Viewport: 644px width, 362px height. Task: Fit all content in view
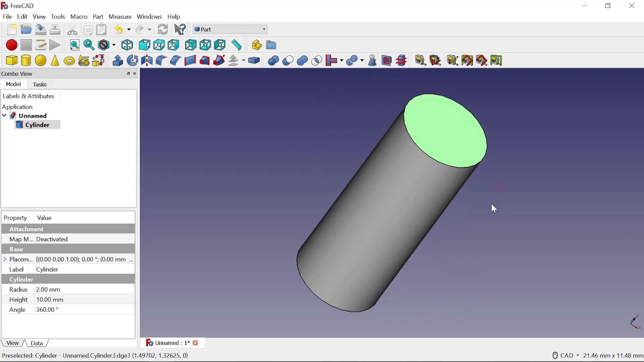pos(74,45)
